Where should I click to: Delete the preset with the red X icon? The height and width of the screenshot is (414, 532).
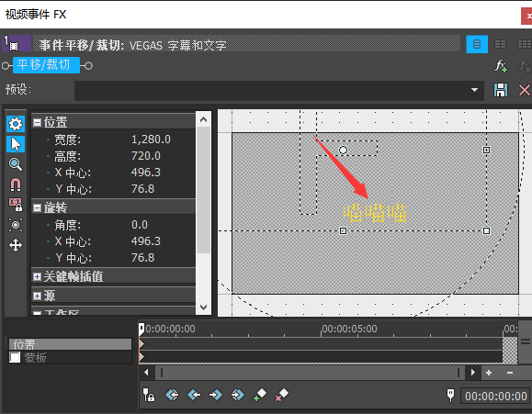point(525,90)
